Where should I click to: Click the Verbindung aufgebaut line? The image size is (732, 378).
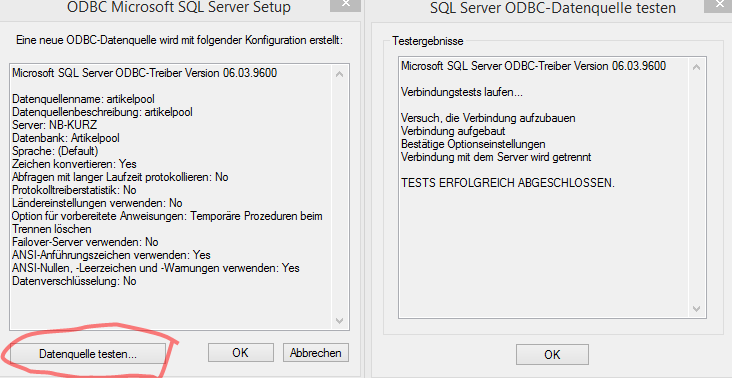click(453, 131)
